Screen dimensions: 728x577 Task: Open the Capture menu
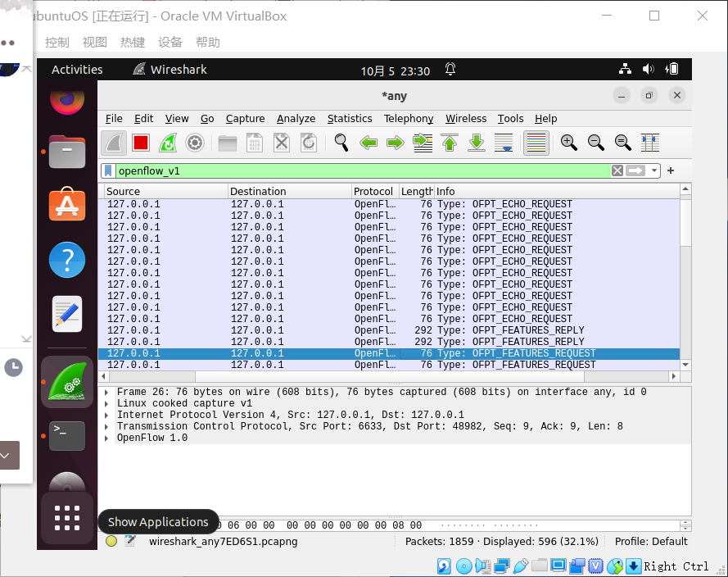tap(245, 119)
